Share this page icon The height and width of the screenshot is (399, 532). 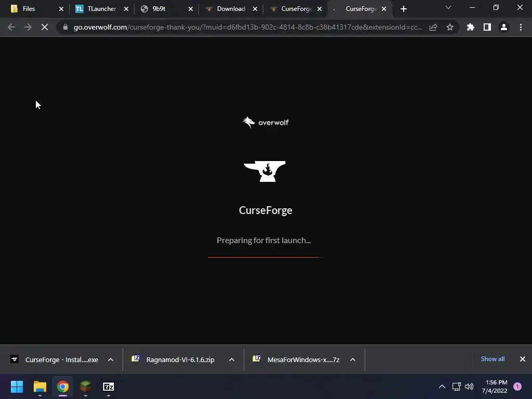(433, 27)
